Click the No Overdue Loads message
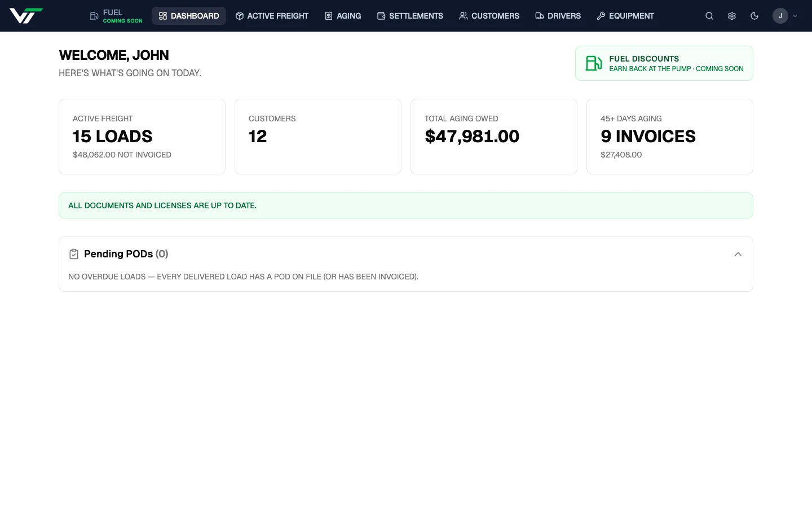The image size is (812, 508). click(x=243, y=277)
